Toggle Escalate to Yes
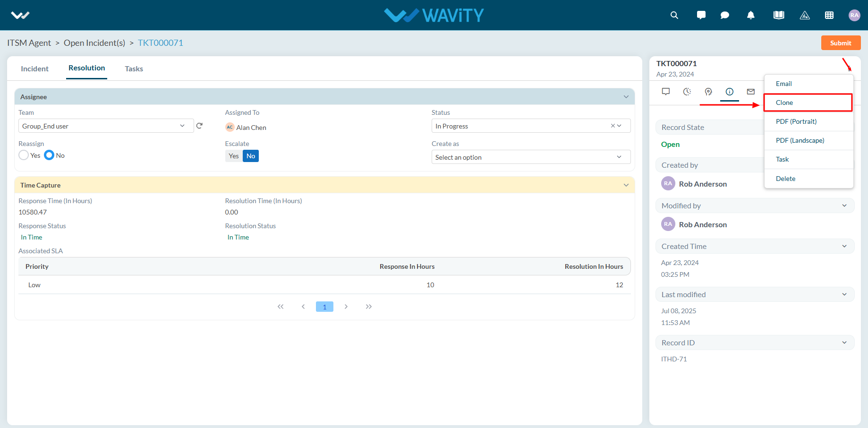This screenshot has height=428, width=868. click(234, 156)
